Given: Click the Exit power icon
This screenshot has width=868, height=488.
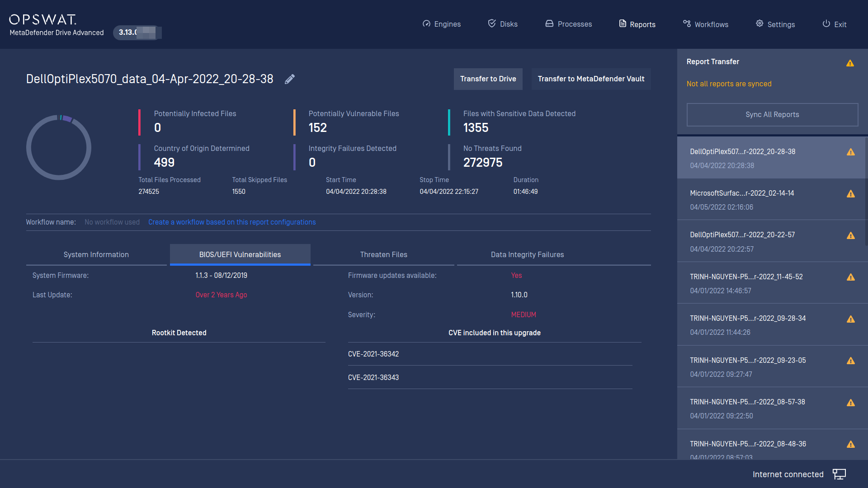Looking at the screenshot, I should 826,23.
